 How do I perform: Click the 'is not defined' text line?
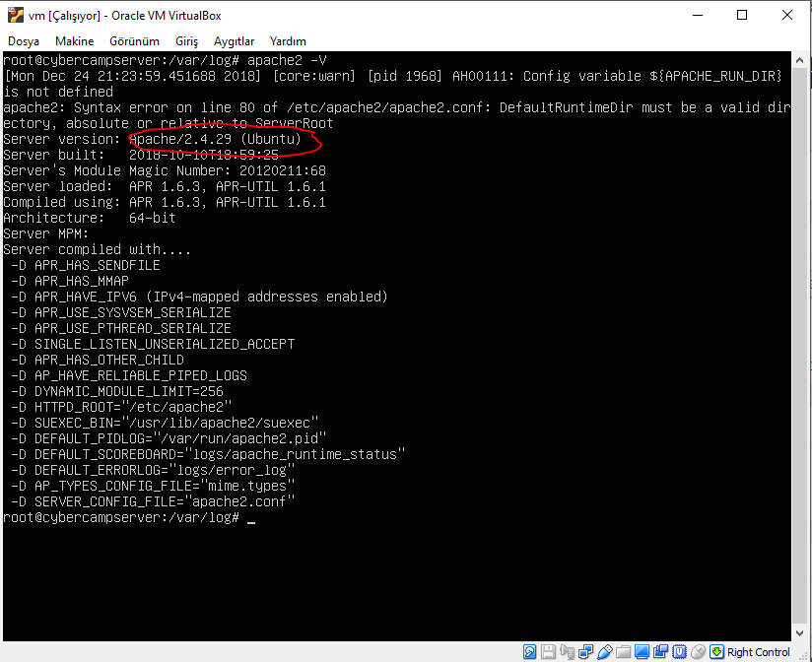(x=58, y=93)
